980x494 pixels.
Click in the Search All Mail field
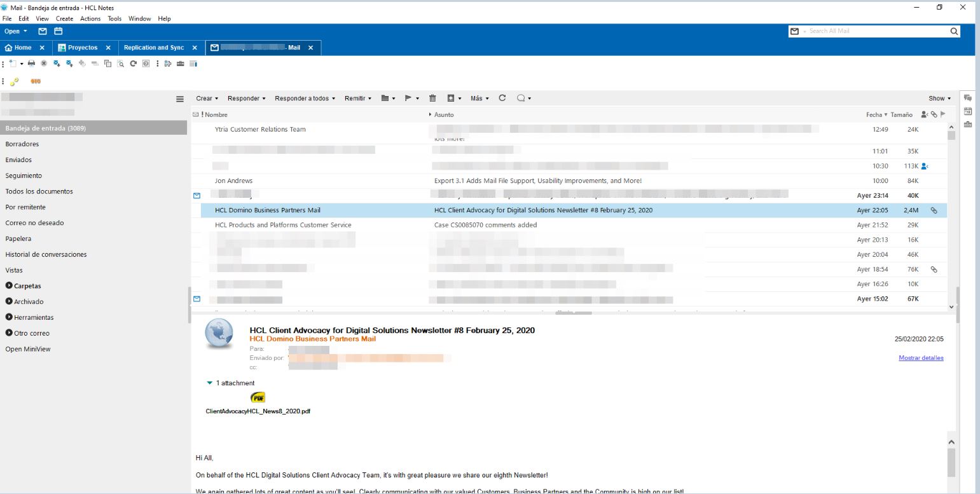point(874,31)
